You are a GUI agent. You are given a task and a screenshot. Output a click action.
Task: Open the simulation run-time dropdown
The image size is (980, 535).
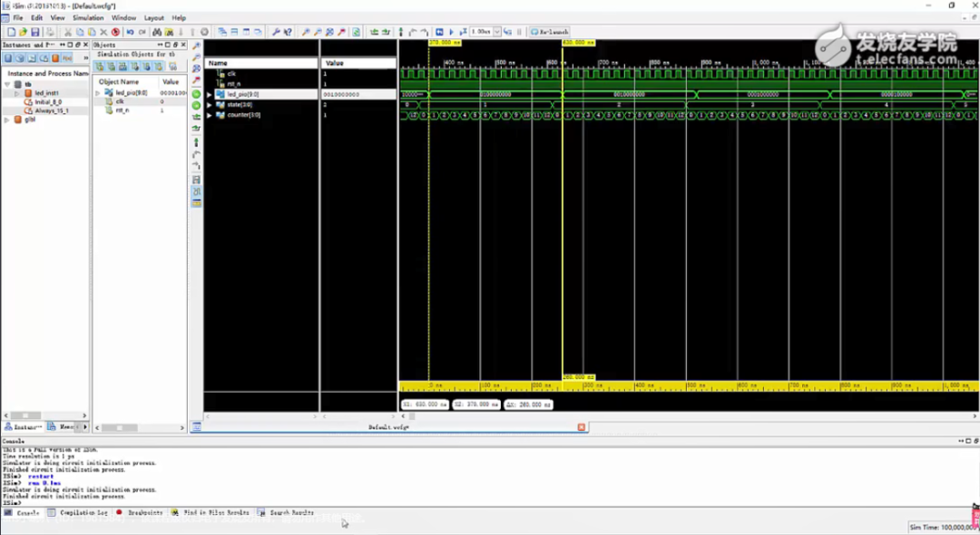click(497, 32)
